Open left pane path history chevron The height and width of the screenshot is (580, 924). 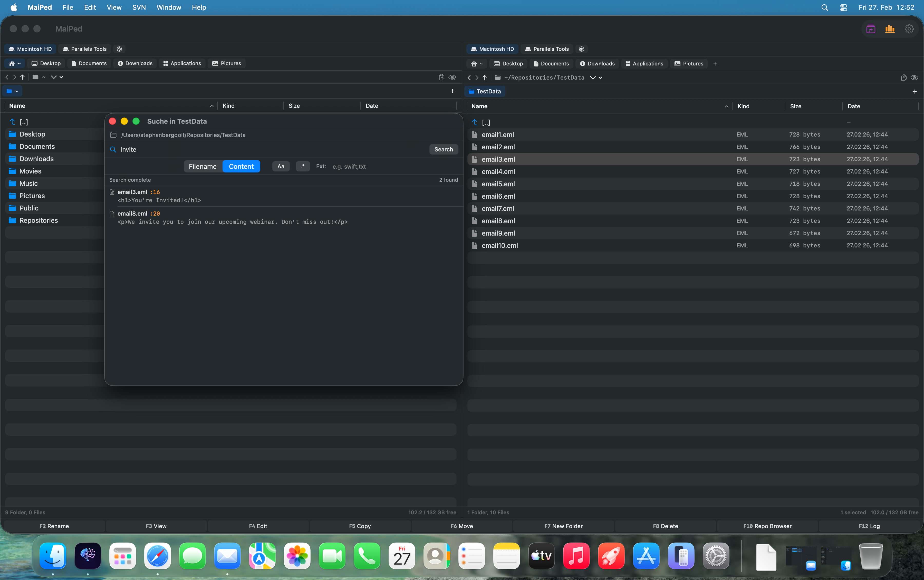(61, 77)
